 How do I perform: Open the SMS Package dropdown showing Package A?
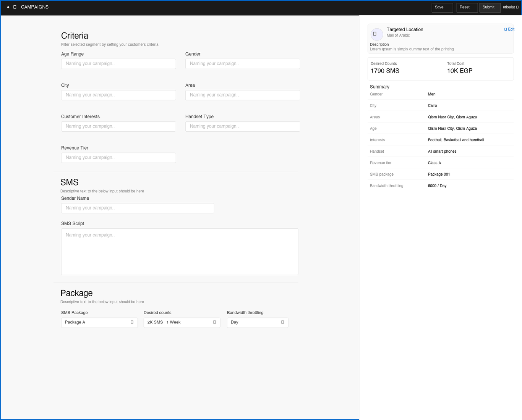99,322
